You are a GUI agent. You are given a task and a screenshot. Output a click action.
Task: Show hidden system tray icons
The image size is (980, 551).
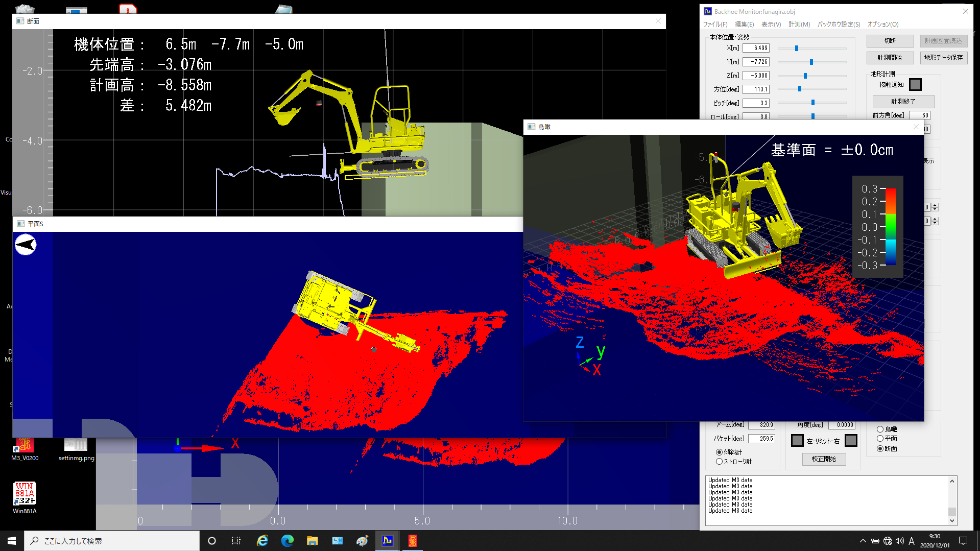863,541
